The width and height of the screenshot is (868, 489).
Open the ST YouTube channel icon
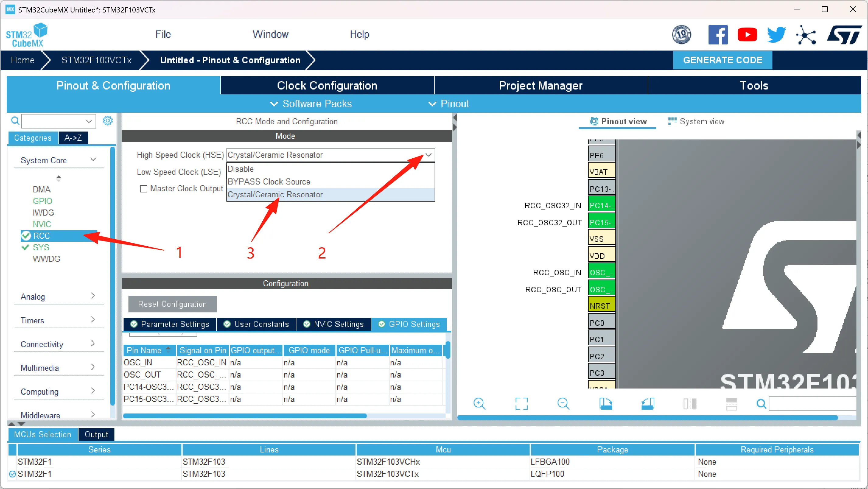coord(747,34)
